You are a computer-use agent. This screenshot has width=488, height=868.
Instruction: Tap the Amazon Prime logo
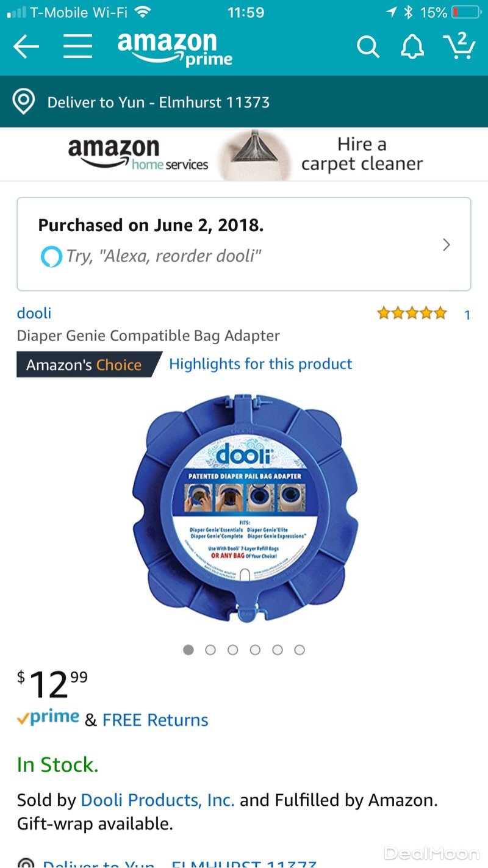(175, 48)
